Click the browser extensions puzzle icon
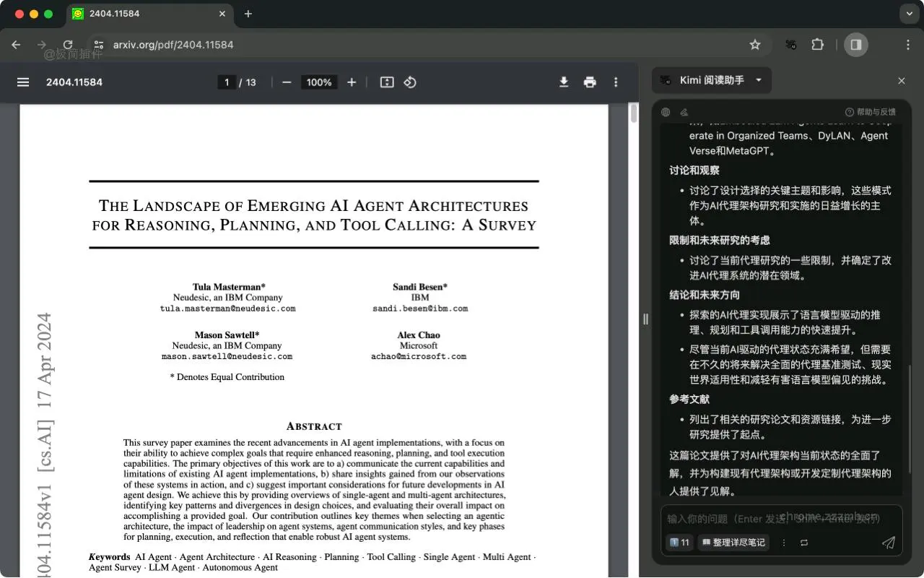The width and height of the screenshot is (924, 578). 817,44
